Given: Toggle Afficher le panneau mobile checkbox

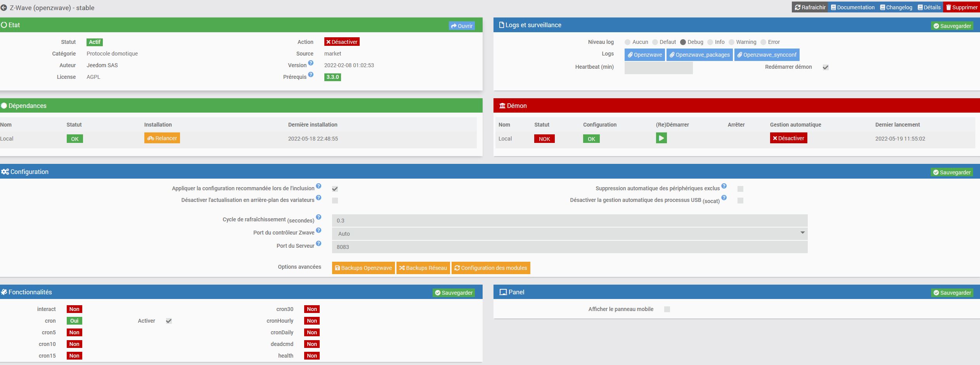Looking at the screenshot, I should [x=667, y=309].
